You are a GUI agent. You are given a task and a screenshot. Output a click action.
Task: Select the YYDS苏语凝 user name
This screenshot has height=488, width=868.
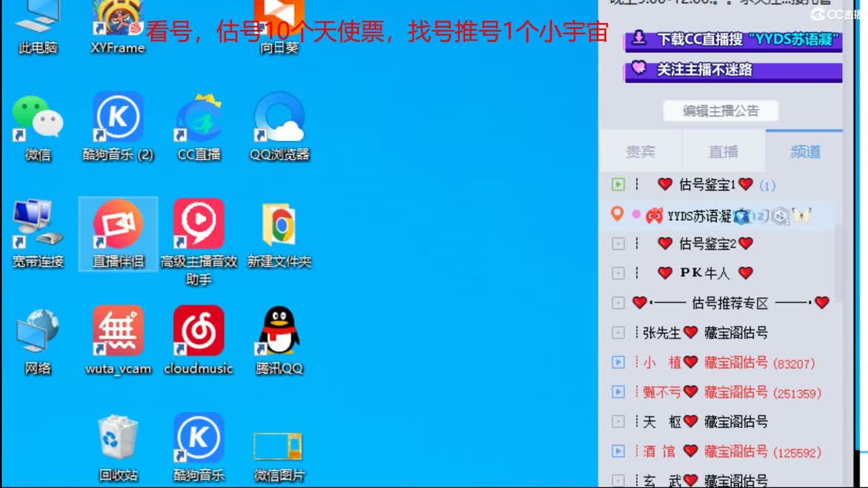click(x=699, y=216)
